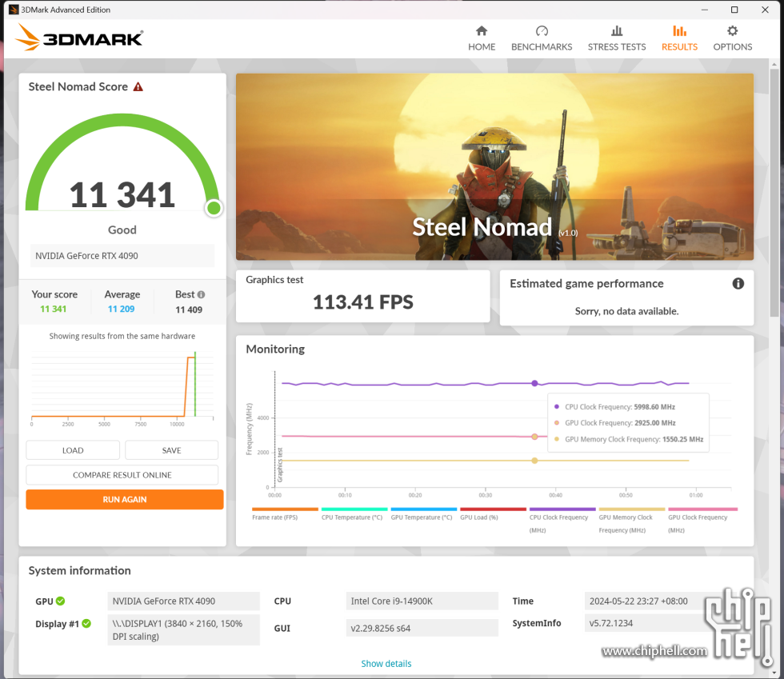Screen dimensions: 784x679
Task: Click the scrollbar down arrow
Action: point(774,673)
